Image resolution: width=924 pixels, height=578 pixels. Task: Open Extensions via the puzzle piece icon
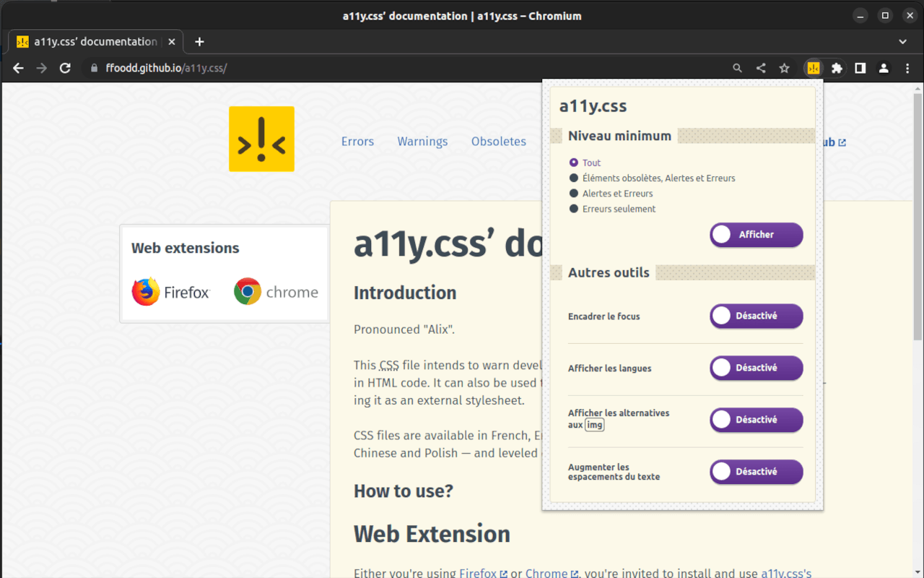[836, 68]
